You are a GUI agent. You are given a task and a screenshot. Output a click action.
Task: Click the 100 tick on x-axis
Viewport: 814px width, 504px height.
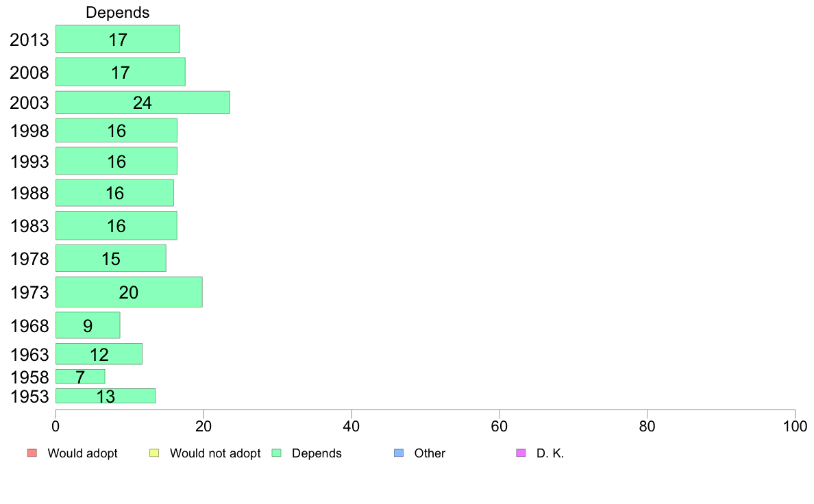tap(795, 427)
